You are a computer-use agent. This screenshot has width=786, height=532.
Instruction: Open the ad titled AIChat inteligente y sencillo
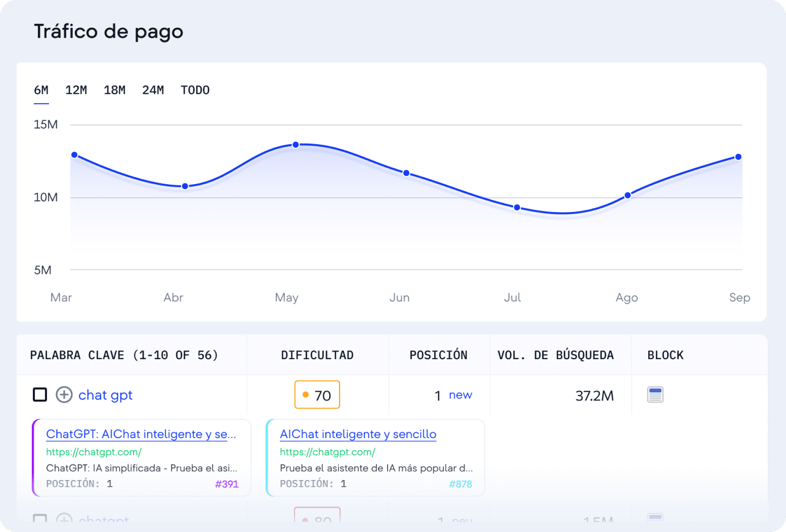(358, 434)
